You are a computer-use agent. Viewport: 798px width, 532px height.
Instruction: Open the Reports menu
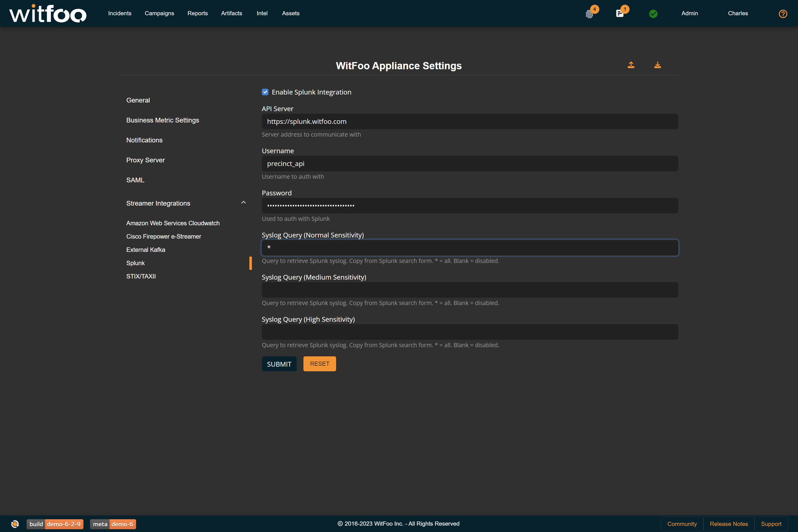coord(198,13)
